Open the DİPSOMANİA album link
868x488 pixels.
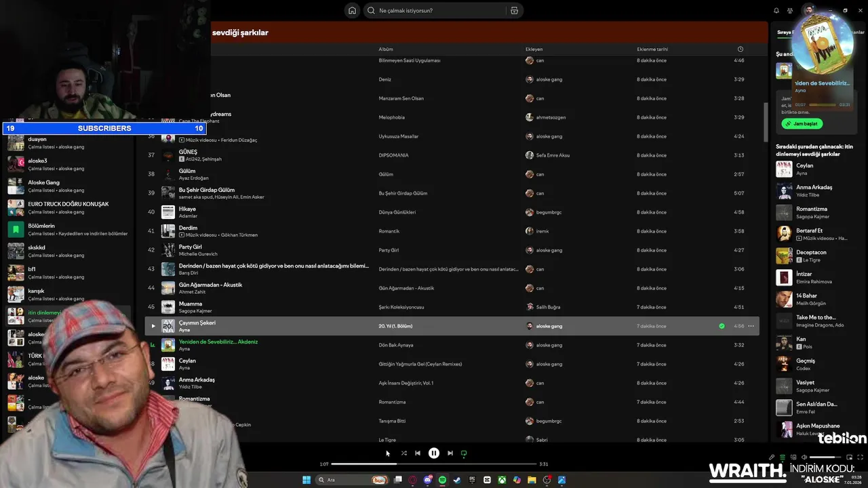tap(393, 155)
